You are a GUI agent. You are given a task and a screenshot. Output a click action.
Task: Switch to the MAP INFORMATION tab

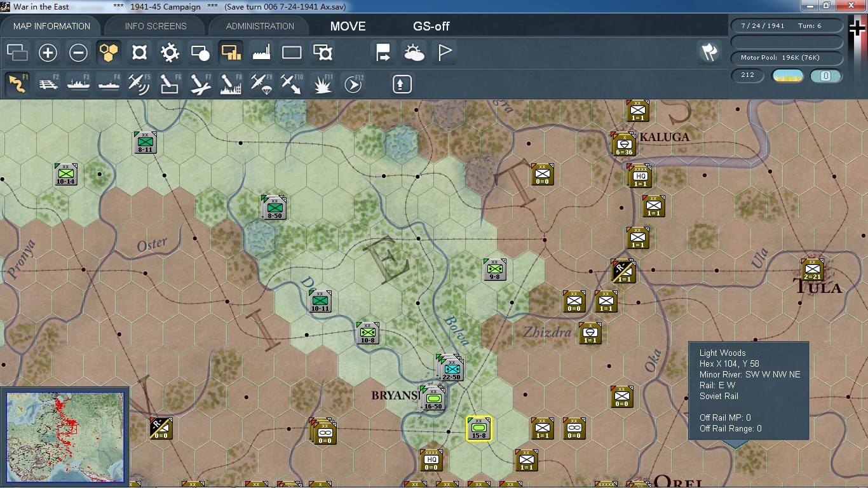(x=52, y=26)
